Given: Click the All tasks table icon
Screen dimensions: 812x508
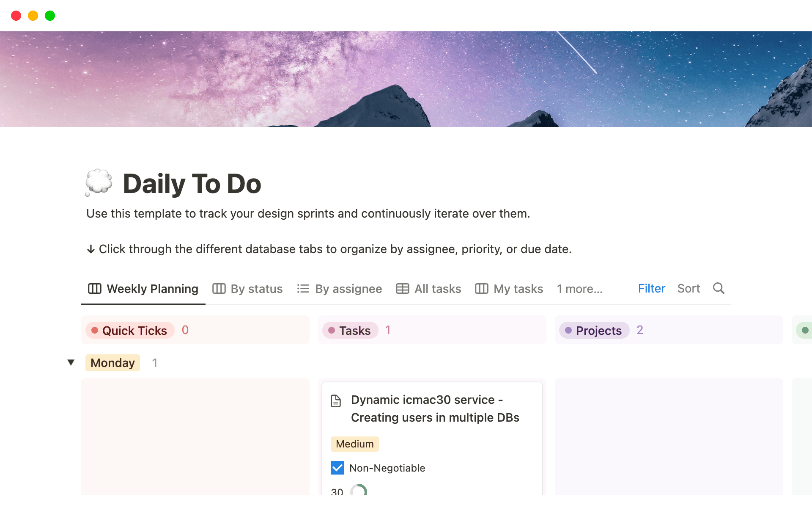Looking at the screenshot, I should tap(402, 289).
